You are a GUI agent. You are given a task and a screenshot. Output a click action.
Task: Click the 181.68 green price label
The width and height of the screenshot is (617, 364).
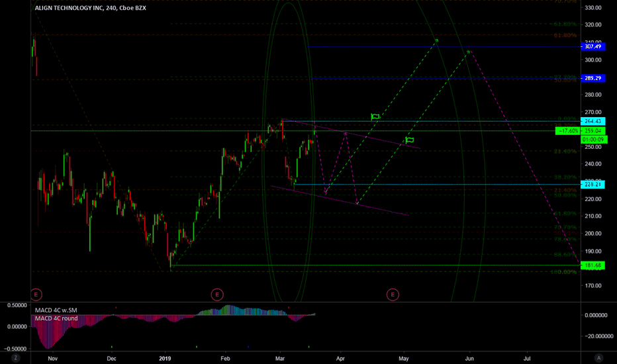(593, 265)
